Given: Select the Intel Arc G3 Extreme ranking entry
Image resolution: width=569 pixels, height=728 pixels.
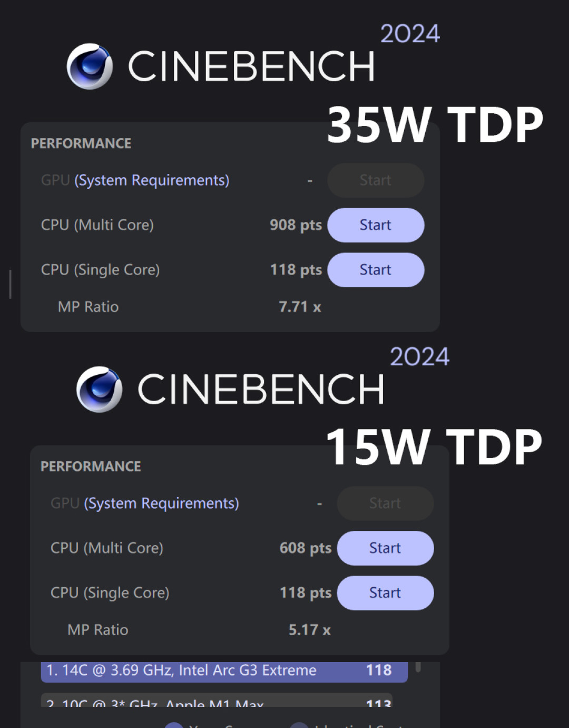Looking at the screenshot, I should click(x=224, y=671).
